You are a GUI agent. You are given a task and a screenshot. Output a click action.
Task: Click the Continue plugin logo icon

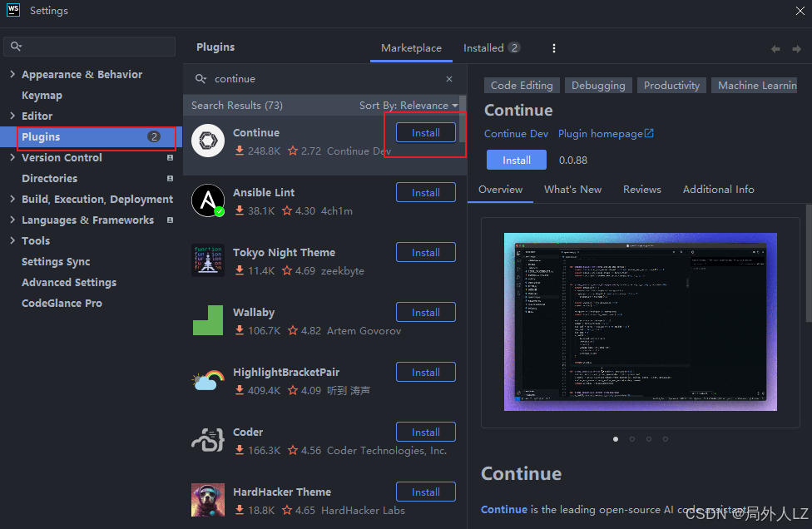coord(208,141)
